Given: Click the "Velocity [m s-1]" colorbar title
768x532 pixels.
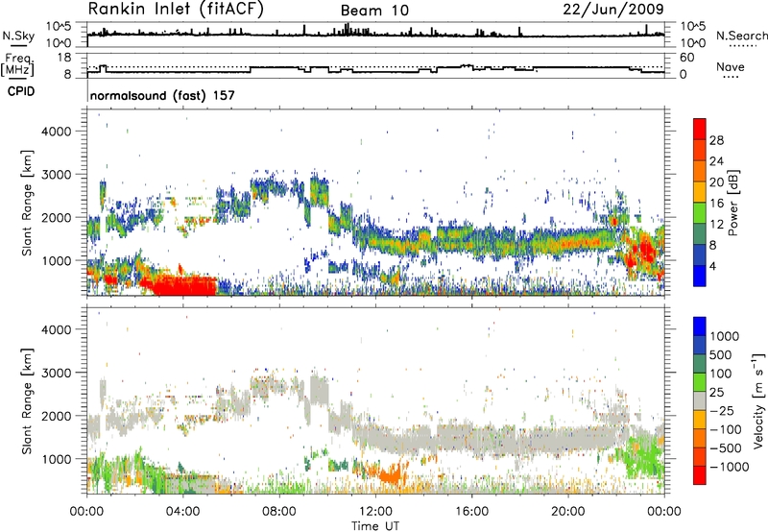Looking at the screenshot, I should 758,401.
